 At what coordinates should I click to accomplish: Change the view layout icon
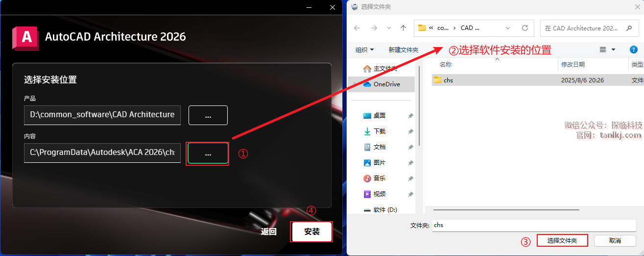point(603,50)
